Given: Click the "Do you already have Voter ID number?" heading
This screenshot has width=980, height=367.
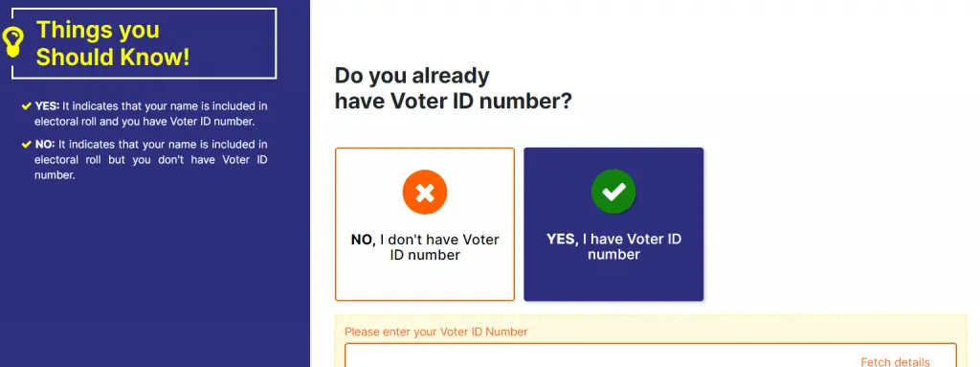Looking at the screenshot, I should [x=453, y=88].
